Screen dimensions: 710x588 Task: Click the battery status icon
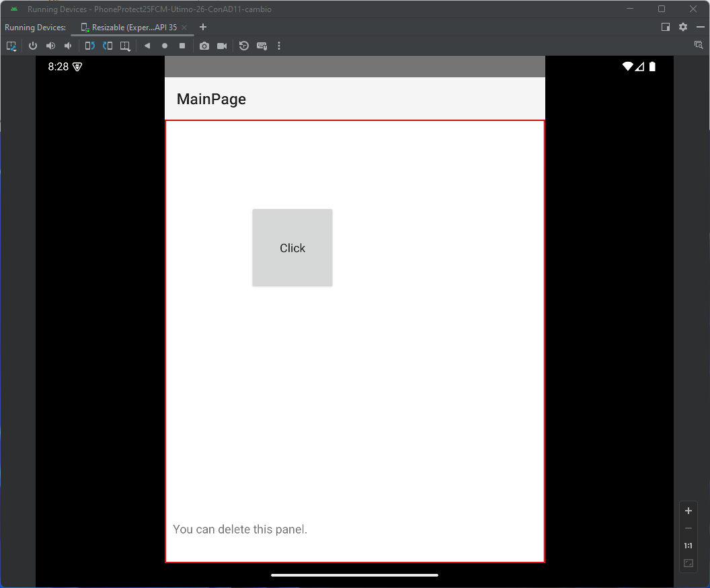pyautogui.click(x=652, y=67)
